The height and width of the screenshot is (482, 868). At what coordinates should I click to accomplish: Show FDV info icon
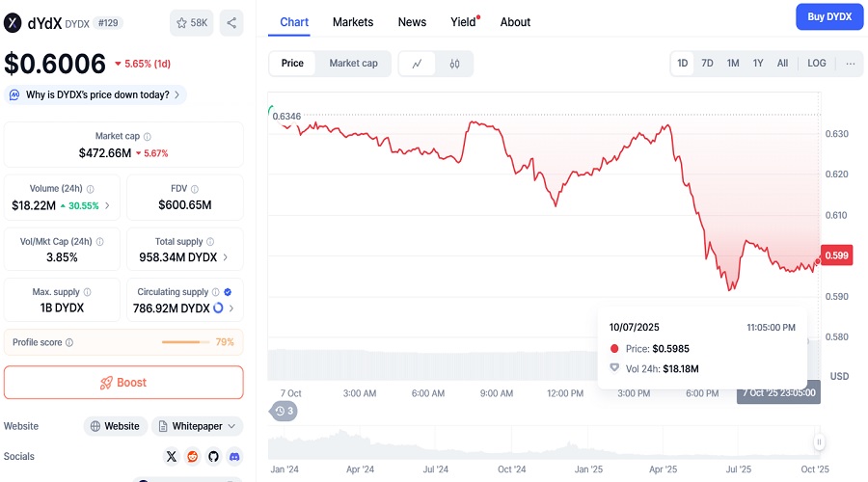coord(194,189)
